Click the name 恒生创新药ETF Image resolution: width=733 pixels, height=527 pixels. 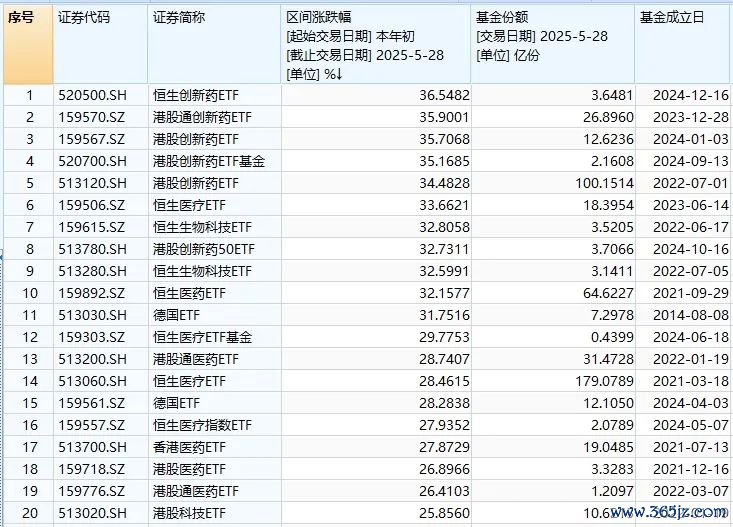196,95
